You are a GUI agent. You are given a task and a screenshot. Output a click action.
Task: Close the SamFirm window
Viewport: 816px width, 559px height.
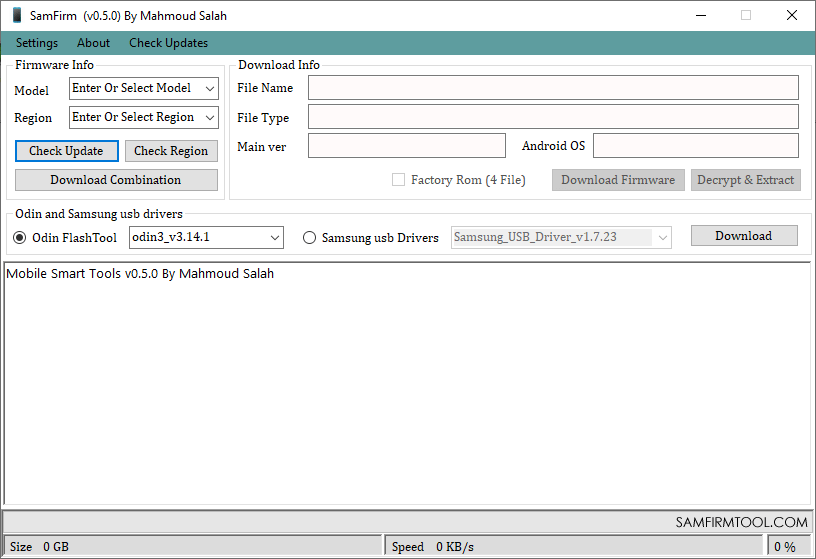792,15
